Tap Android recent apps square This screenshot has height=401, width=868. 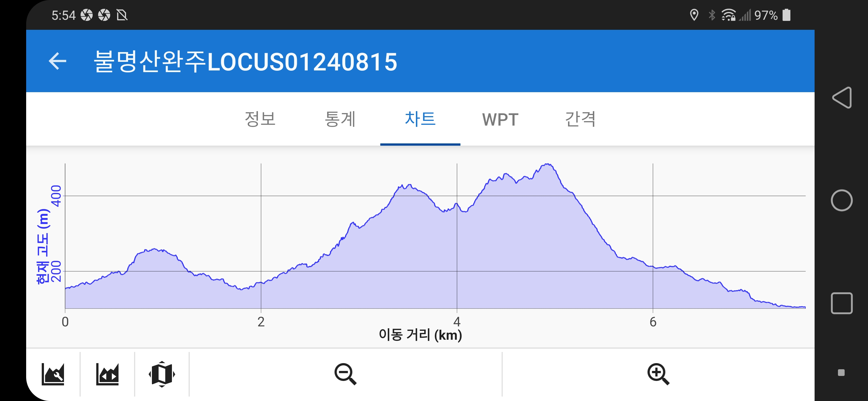coord(842,303)
